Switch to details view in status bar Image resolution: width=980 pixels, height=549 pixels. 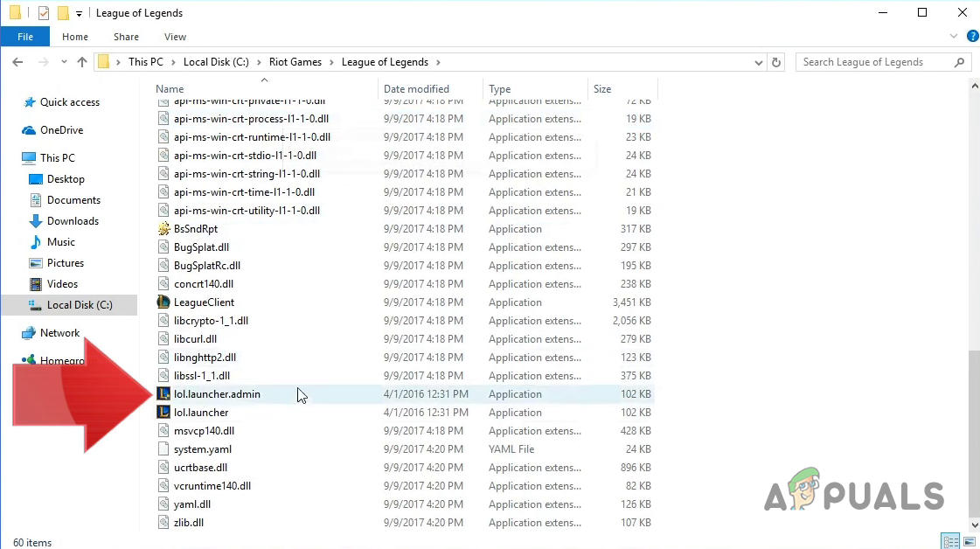click(951, 542)
